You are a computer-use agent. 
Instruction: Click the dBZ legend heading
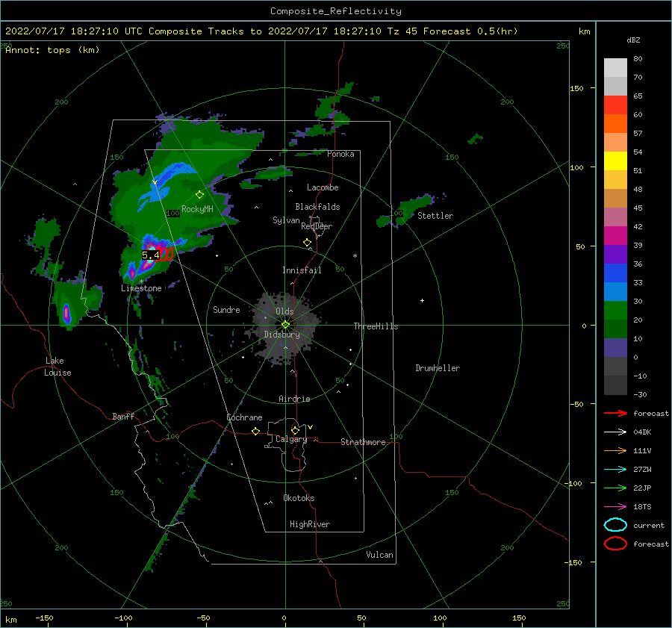633,40
